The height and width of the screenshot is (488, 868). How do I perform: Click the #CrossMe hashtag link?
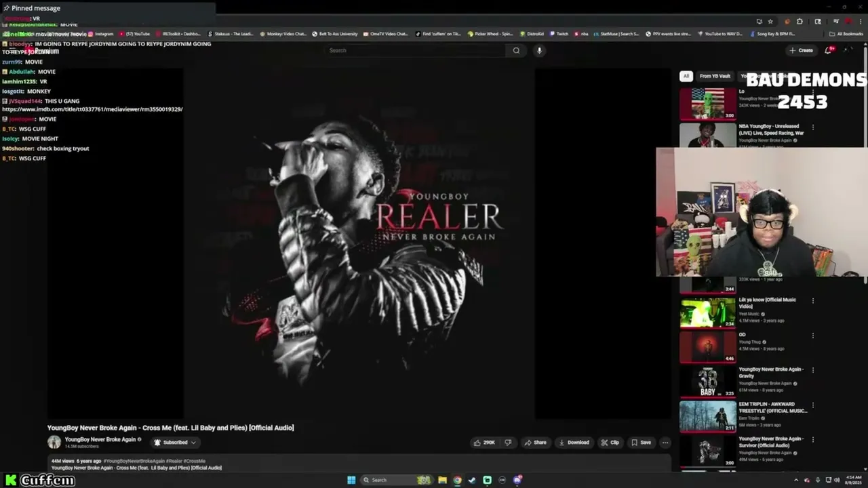point(195,461)
